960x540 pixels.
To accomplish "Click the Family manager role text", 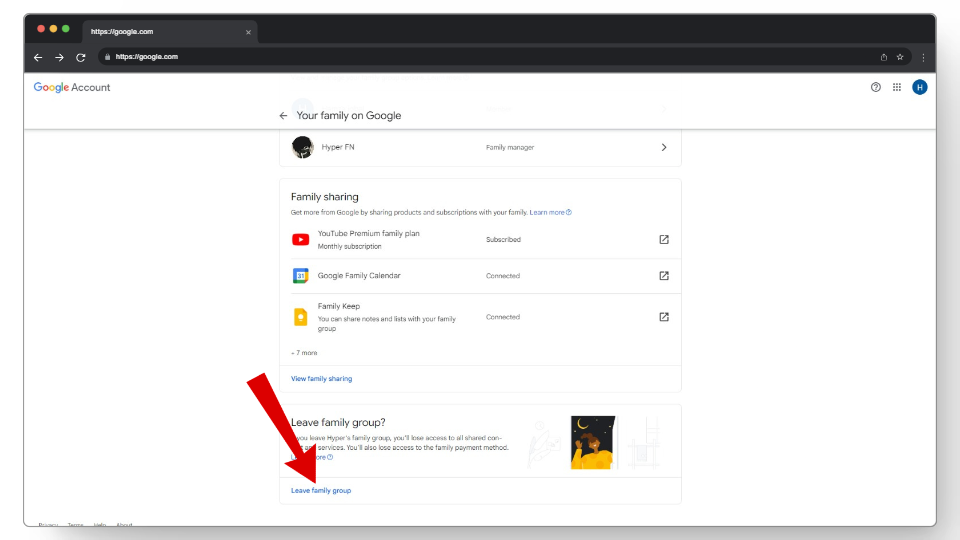I will [x=510, y=148].
